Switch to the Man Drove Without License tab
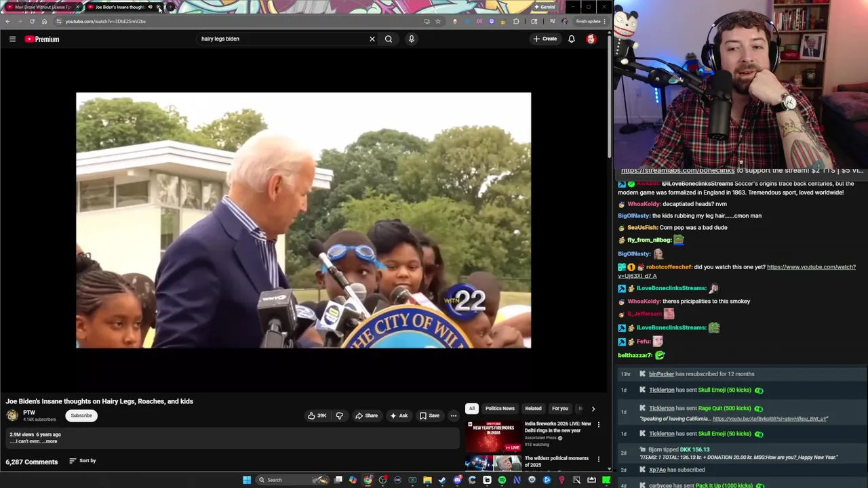 [x=42, y=7]
